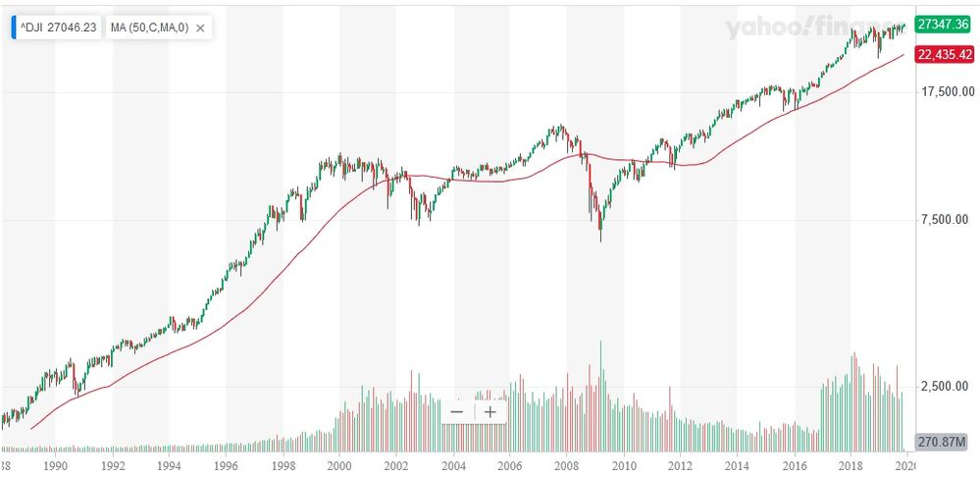
Task: Zoom in with the plus button
Action: click(490, 412)
